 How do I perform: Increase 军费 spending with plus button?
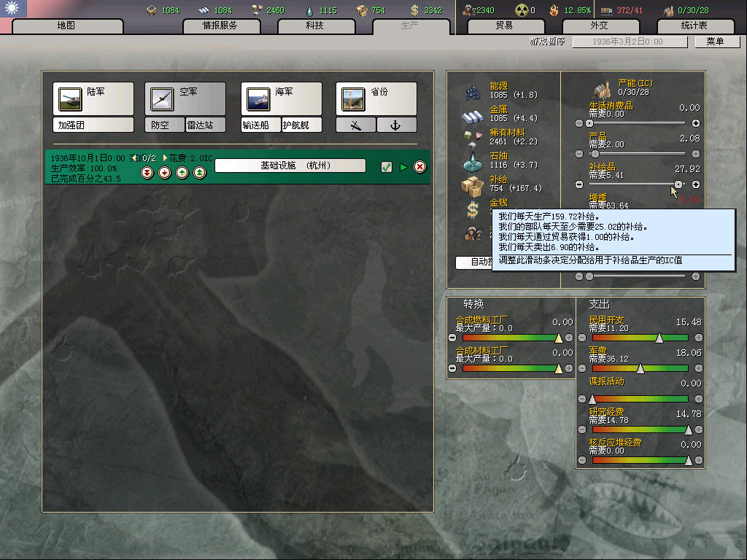[x=698, y=368]
